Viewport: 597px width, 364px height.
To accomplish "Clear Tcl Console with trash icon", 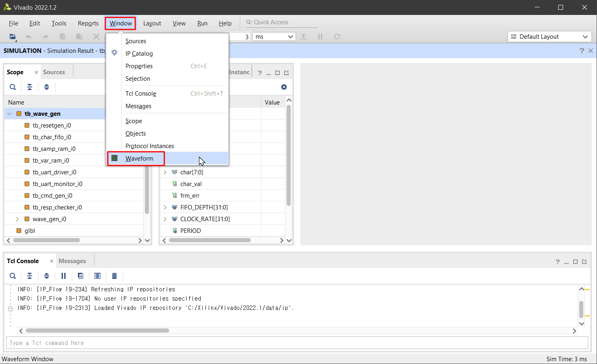I will coord(114,276).
